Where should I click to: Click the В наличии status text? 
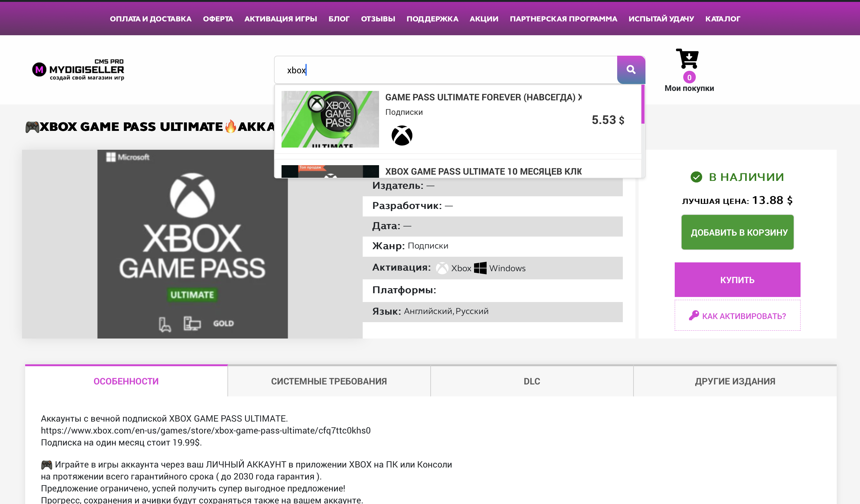click(x=746, y=177)
